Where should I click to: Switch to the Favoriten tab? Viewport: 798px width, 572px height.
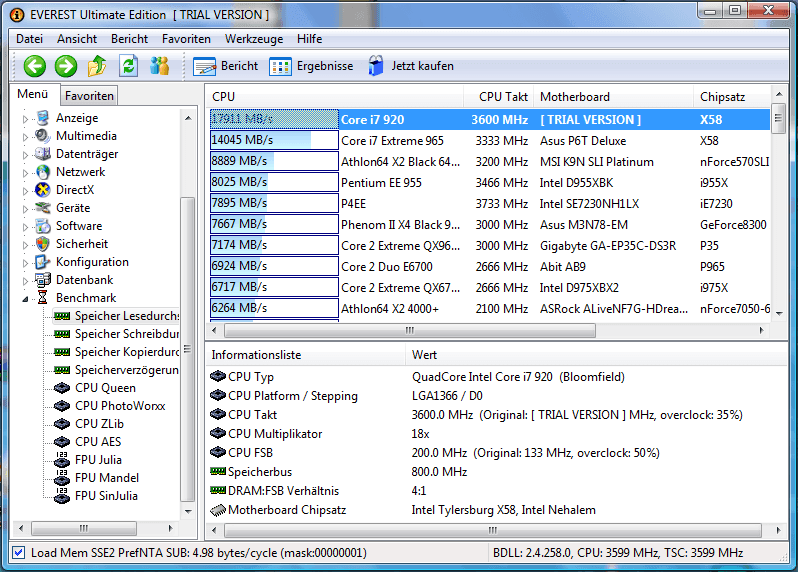89,96
